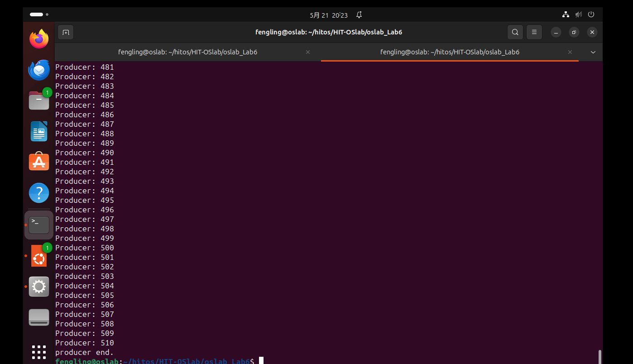This screenshot has width=633, height=364.
Task: Launch LibreOffice Writer from the dock
Action: coord(39,131)
